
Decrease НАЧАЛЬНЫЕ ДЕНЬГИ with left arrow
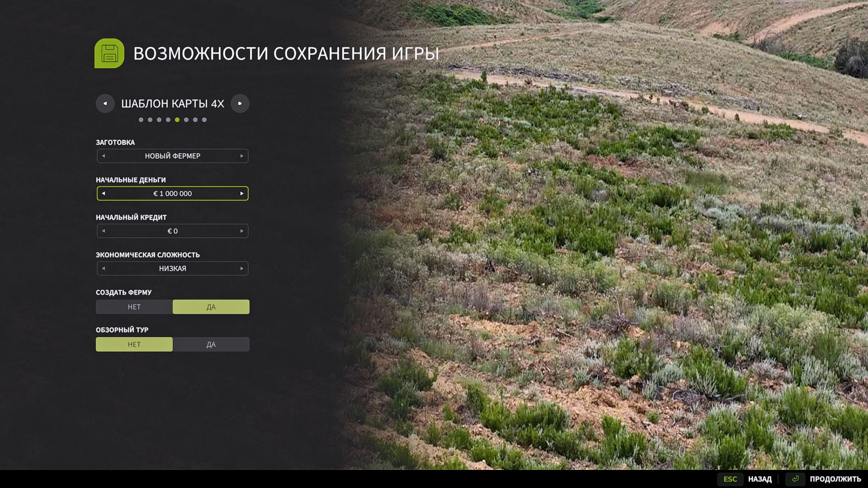tap(104, 193)
